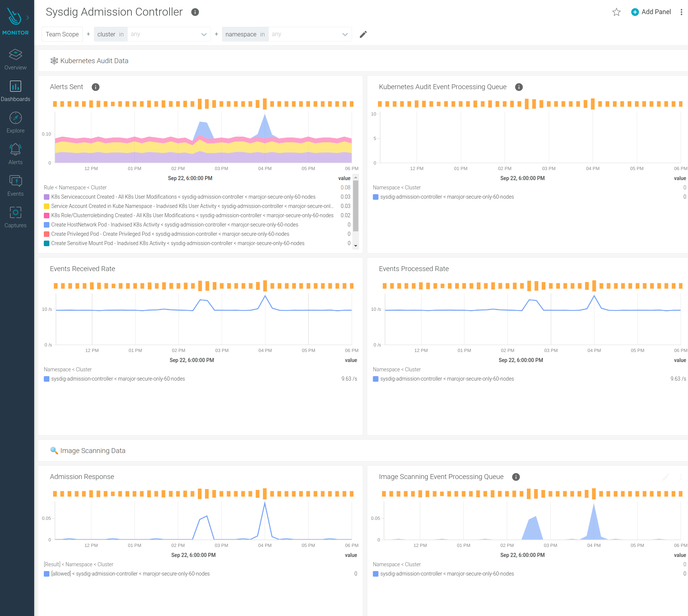
Task: Click the Image Scanning Data magnifier icon
Action: [x=54, y=450]
